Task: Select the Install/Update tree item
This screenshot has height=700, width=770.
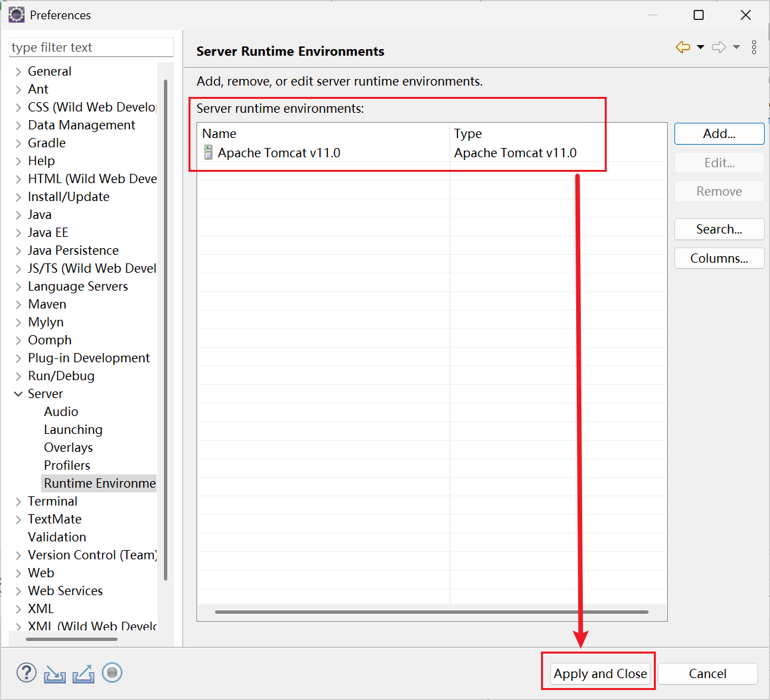Action: [69, 197]
